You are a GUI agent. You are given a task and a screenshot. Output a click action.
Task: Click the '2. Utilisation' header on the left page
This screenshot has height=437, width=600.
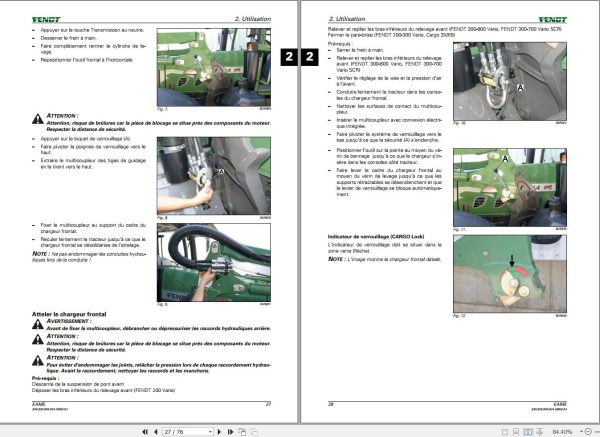[x=253, y=19]
